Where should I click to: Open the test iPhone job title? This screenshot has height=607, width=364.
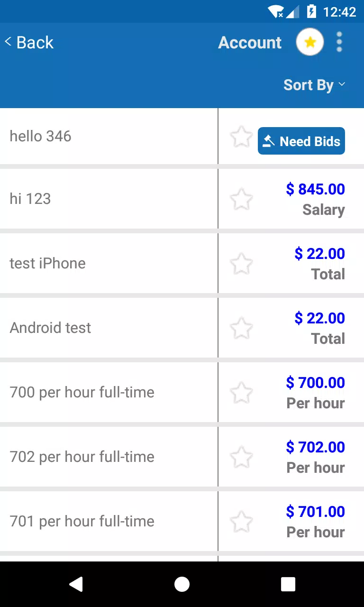pyautogui.click(x=47, y=263)
